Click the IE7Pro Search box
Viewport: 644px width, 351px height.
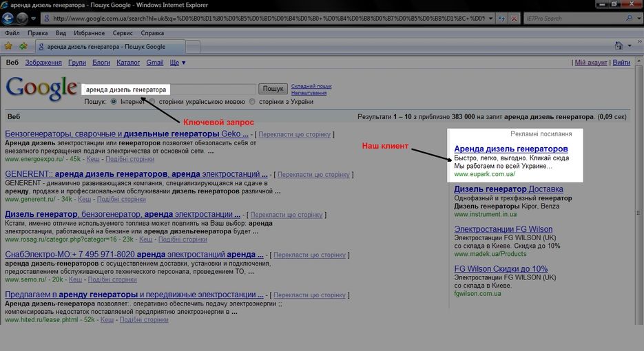click(x=574, y=19)
